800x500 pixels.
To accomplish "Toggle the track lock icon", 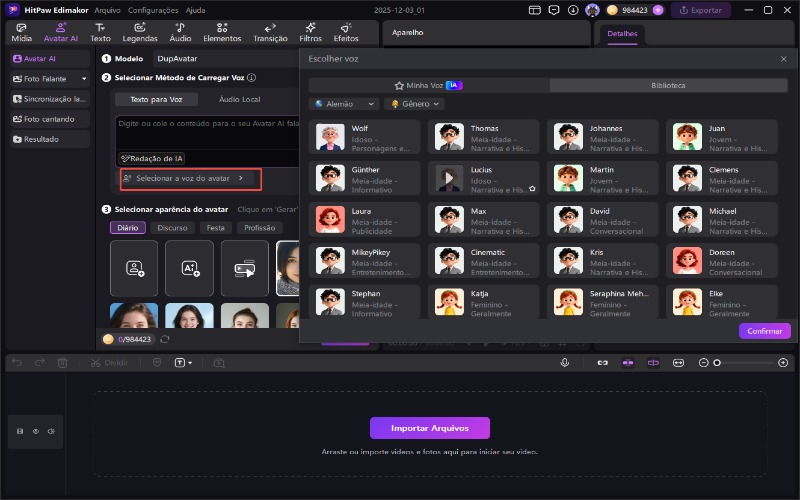I will (20, 431).
